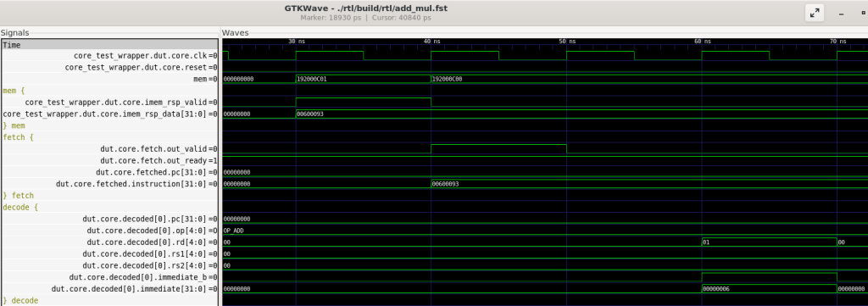This screenshot has width=868, height=306.
Task: Select the decoded[0].op[4:0] signal
Action: (x=109, y=231)
